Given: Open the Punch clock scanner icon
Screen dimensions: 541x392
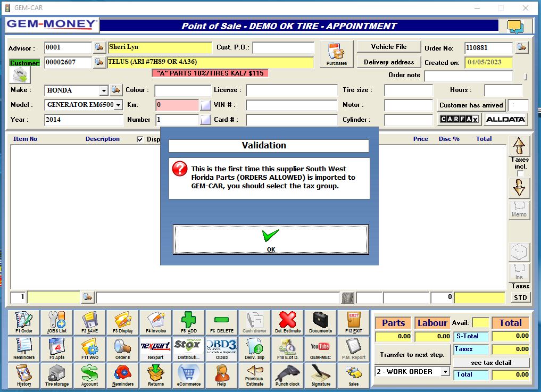Looking at the screenshot, I should pyautogui.click(x=288, y=376).
